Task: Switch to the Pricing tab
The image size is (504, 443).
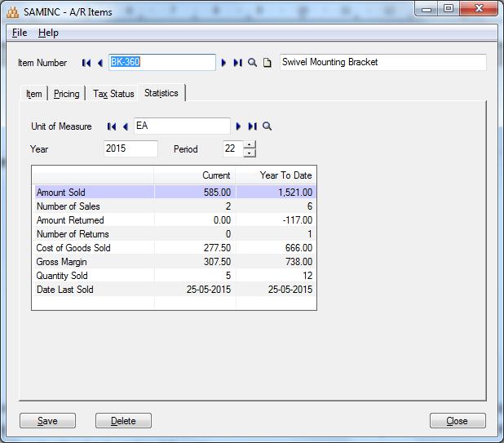Action: [x=67, y=94]
